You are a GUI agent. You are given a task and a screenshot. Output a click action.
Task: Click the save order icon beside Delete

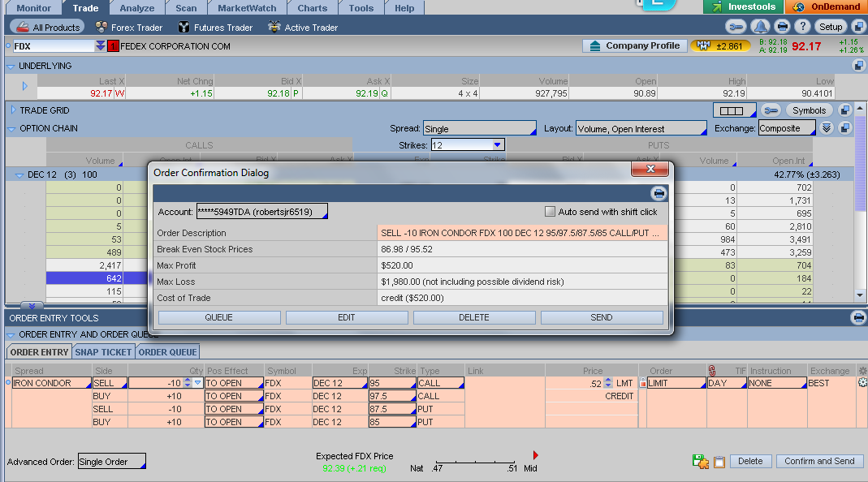tap(700, 461)
